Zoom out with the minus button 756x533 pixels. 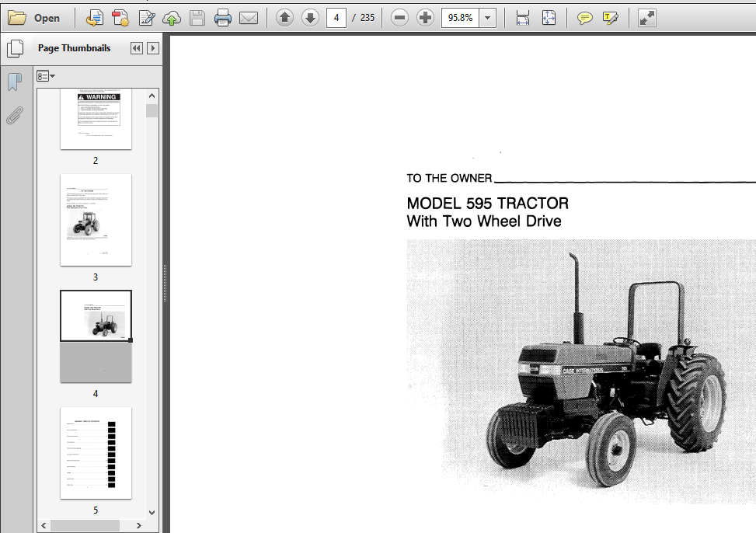point(399,19)
